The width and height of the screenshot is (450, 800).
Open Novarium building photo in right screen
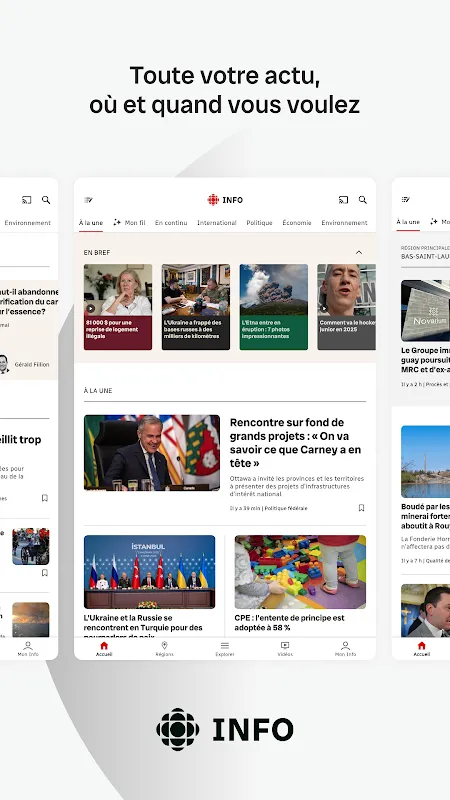pyautogui.click(x=426, y=310)
